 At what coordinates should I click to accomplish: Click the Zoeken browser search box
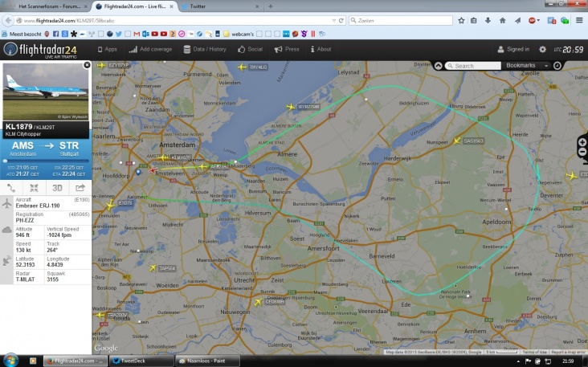(x=401, y=21)
